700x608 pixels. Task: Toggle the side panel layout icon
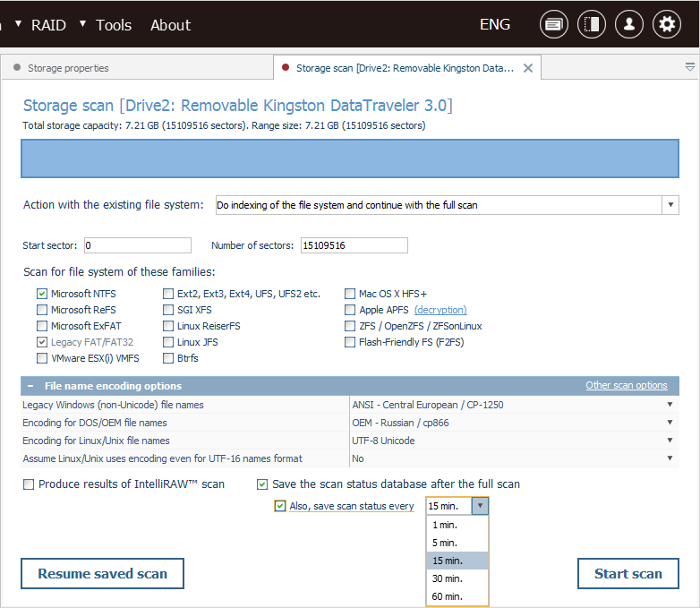point(592,24)
